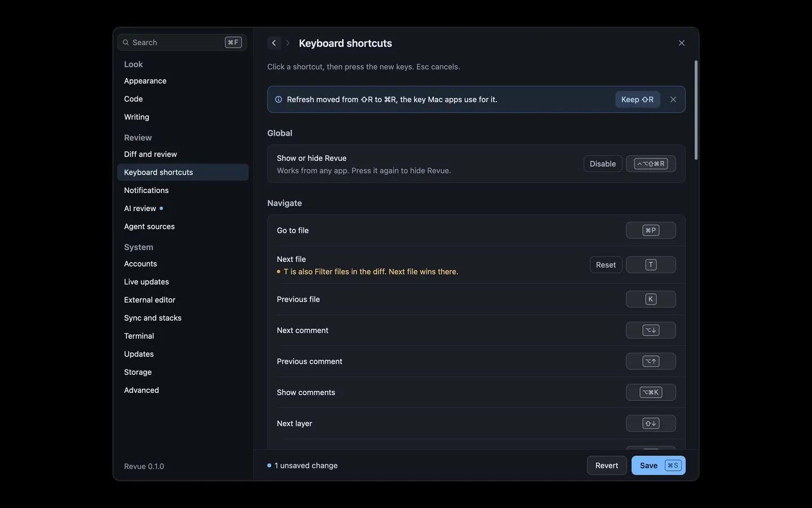Focus the Search field

click(x=182, y=42)
